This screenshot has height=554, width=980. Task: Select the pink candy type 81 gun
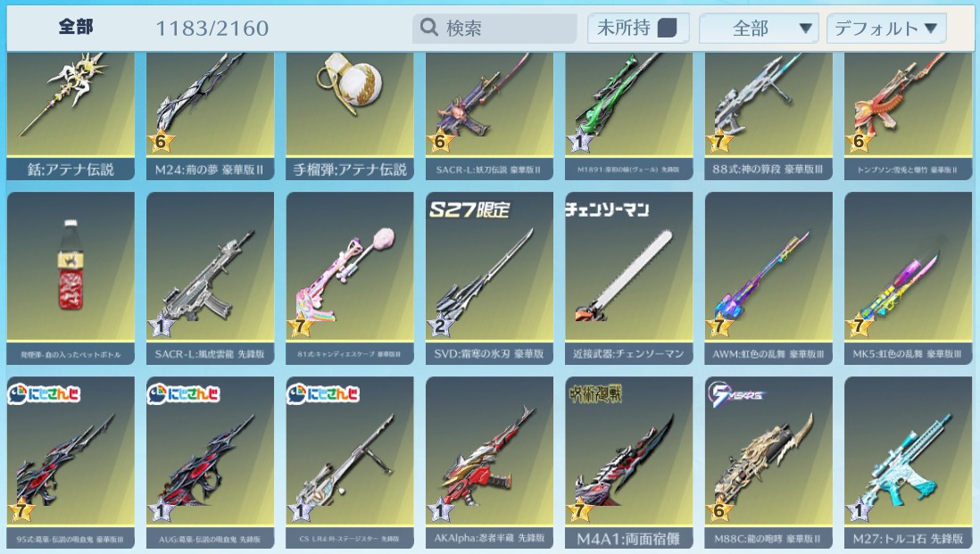click(350, 278)
